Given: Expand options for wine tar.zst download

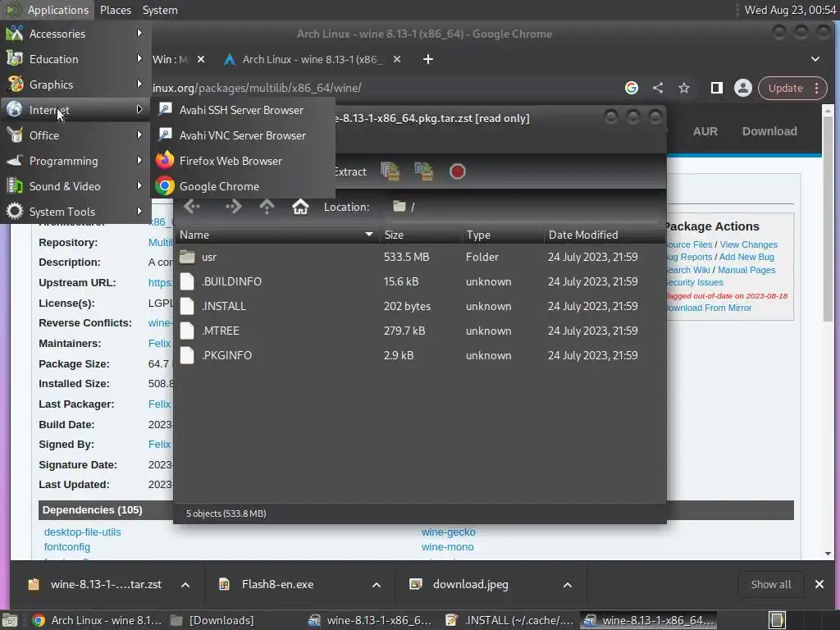Looking at the screenshot, I should 185,585.
